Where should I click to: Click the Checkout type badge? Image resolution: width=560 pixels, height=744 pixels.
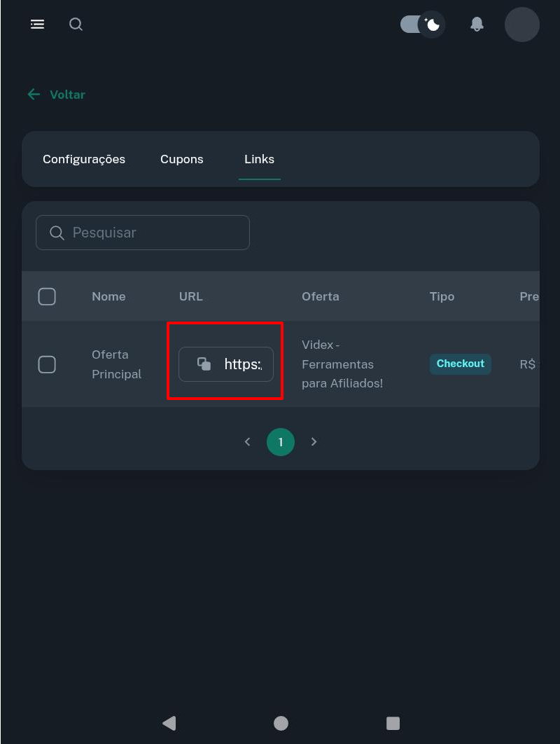pos(461,364)
